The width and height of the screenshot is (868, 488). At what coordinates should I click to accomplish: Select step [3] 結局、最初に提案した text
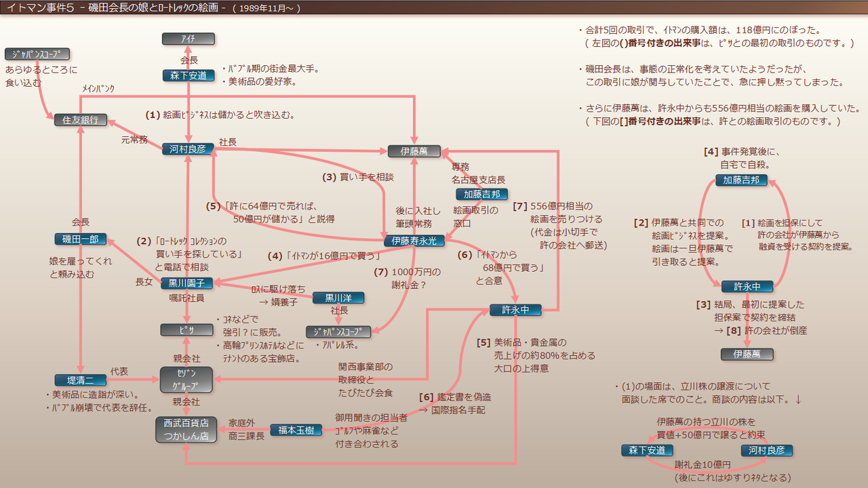[751, 317]
